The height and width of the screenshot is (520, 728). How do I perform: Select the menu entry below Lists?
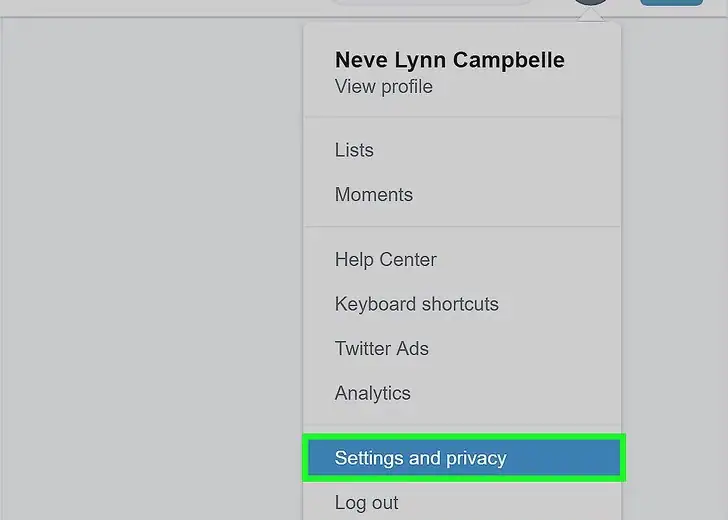pos(374,195)
